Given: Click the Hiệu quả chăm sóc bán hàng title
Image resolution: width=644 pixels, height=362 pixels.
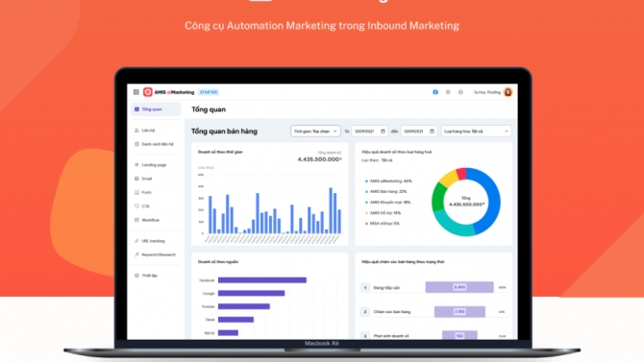Looking at the screenshot, I should click(403, 262).
